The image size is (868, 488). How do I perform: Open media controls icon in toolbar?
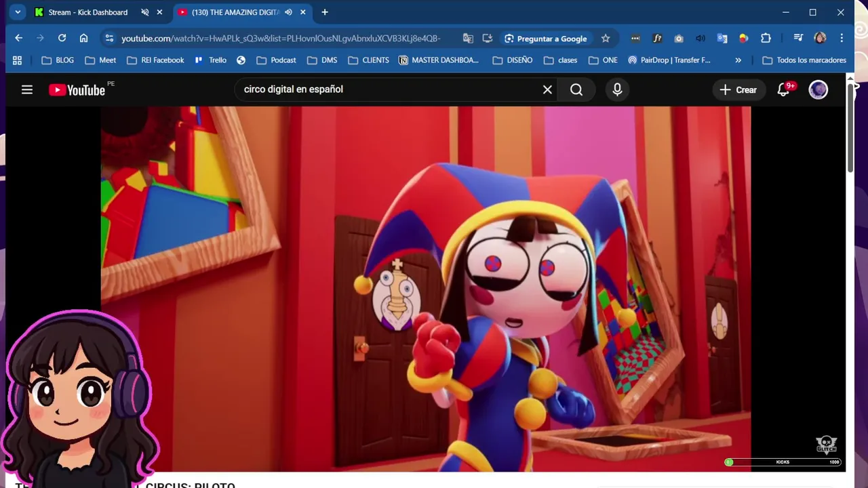(x=798, y=39)
